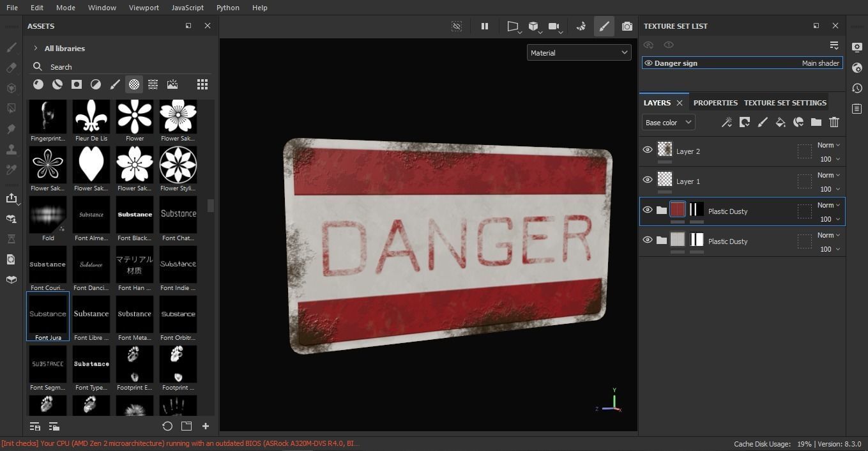Add a new paint layer
Screen dimensions: 868x451
pyautogui.click(x=763, y=122)
